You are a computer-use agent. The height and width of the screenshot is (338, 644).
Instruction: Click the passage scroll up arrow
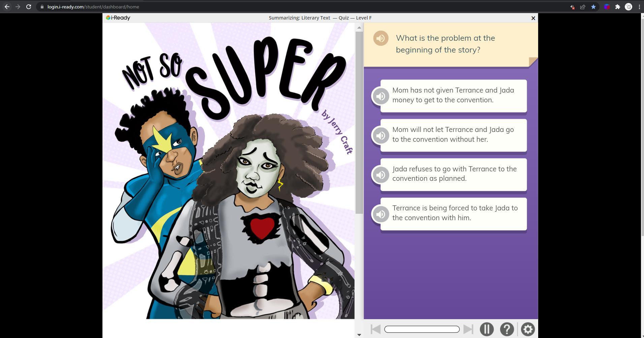[x=359, y=28]
